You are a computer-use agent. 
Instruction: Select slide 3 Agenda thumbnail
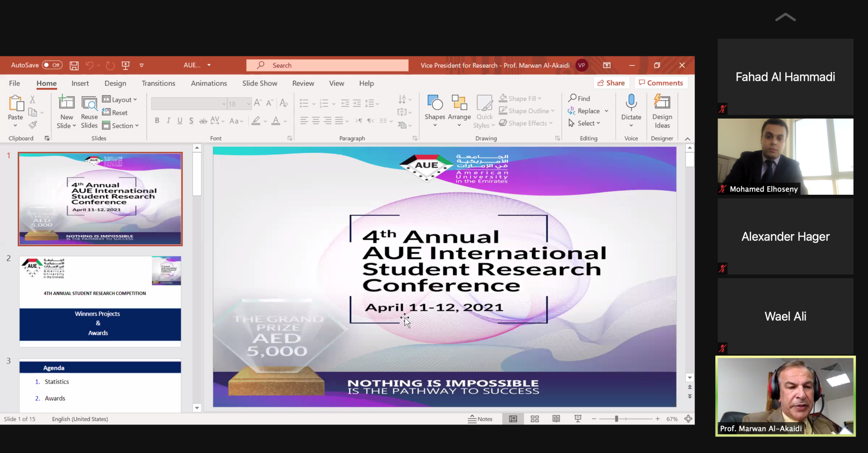pos(100,385)
